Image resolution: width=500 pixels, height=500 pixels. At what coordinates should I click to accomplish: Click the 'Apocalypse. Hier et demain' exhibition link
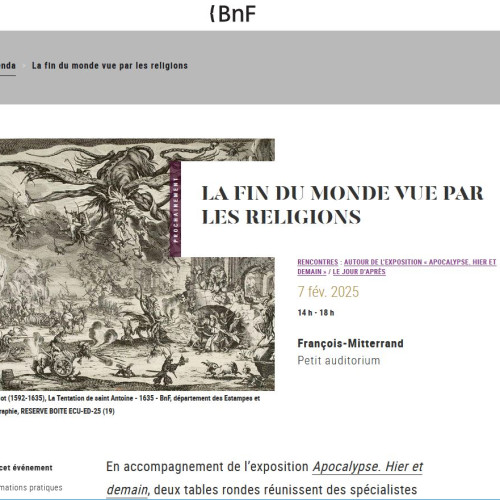(265, 478)
